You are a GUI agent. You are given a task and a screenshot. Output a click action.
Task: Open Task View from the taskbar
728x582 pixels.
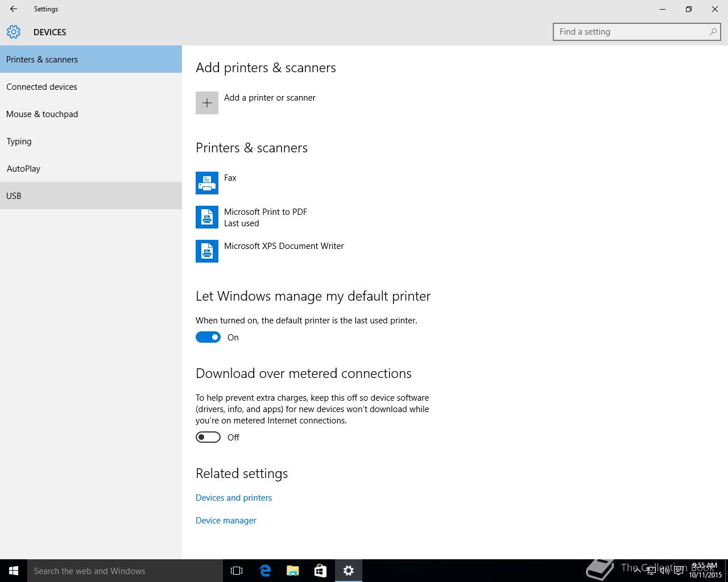[237, 571]
